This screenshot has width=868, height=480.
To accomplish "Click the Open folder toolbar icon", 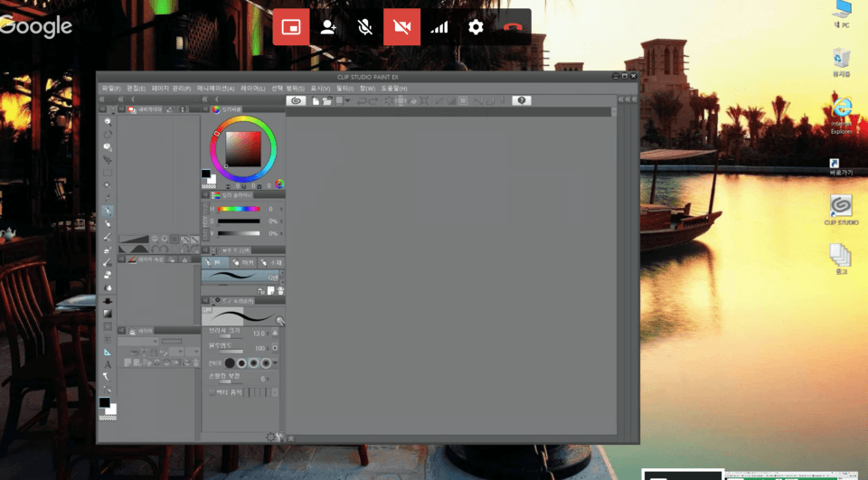I will (x=327, y=100).
